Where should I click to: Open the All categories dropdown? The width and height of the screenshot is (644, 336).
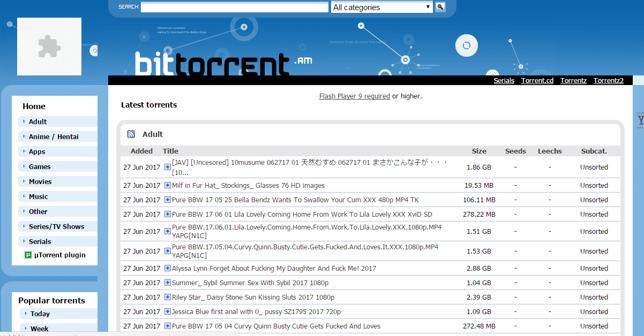[382, 7]
